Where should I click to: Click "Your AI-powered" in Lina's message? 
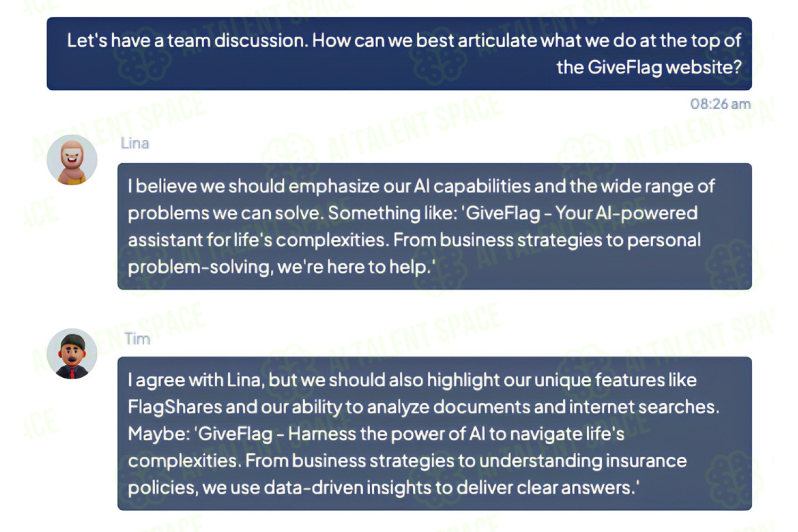[626, 213]
